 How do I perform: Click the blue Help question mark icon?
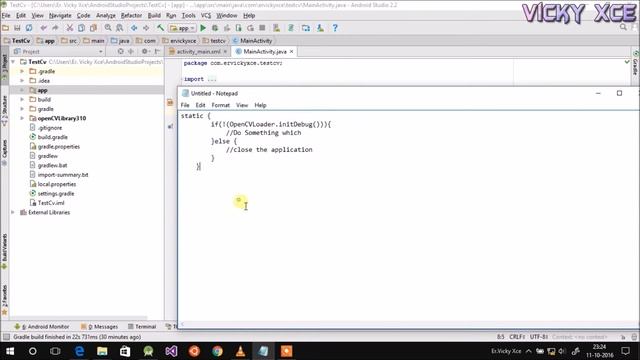(335, 28)
